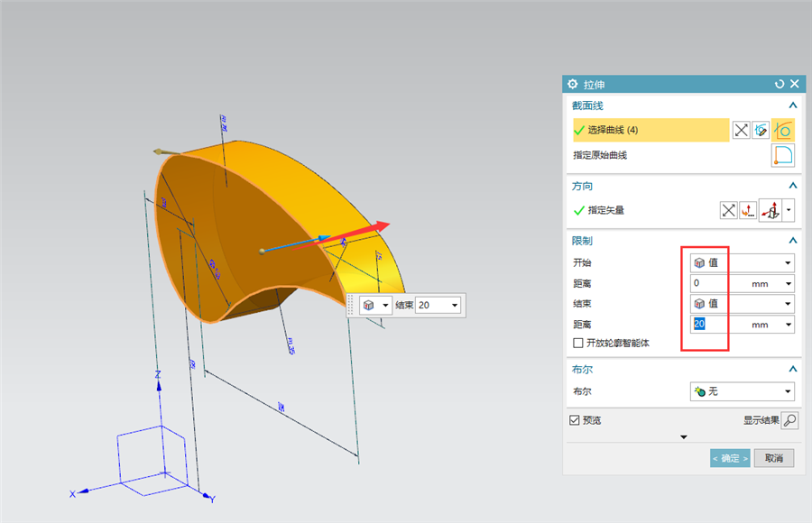Viewport: 812px width, 523px height.
Task: Close the 拉伸 dialog
Action: (x=795, y=84)
